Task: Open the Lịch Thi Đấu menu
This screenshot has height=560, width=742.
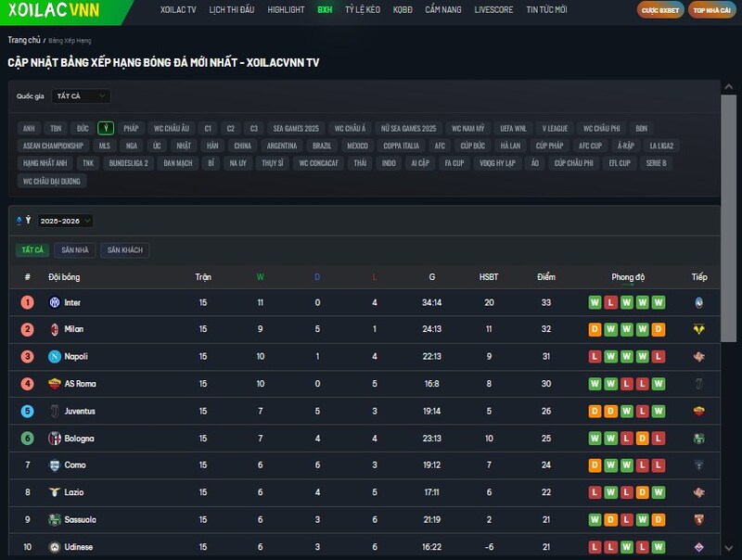Action: pos(232,10)
